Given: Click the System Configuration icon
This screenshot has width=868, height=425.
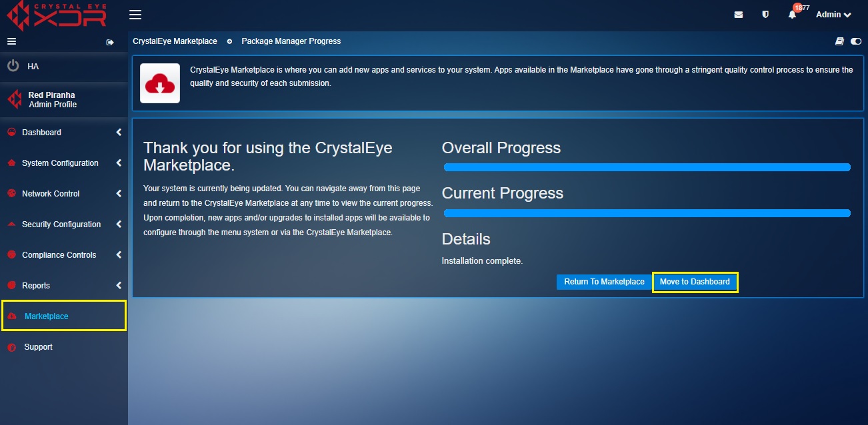Looking at the screenshot, I should pos(11,163).
